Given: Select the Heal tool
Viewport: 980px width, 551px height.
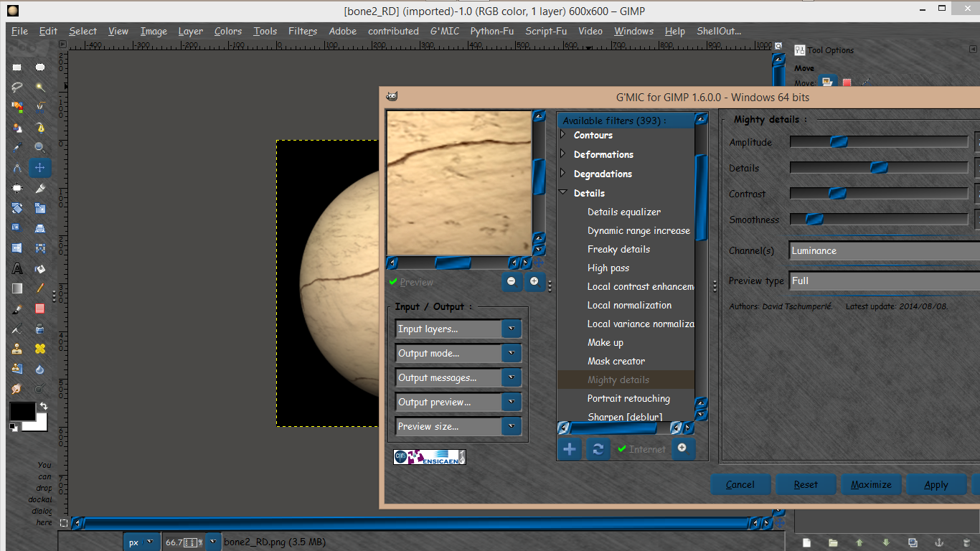Looking at the screenshot, I should coord(40,349).
